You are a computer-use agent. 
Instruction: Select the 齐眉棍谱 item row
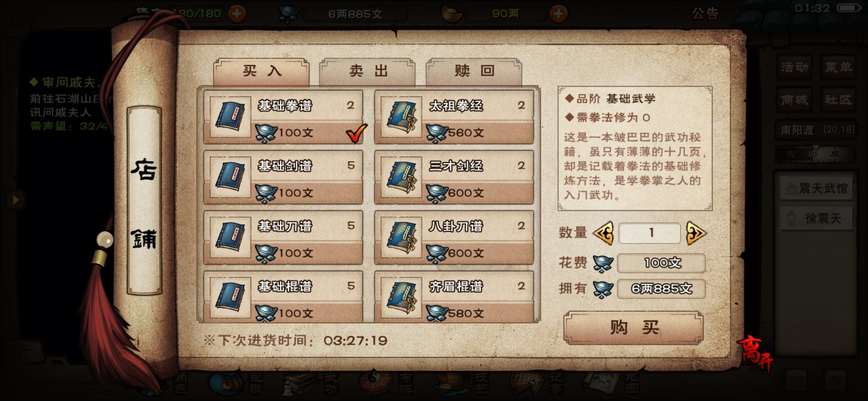point(454,296)
